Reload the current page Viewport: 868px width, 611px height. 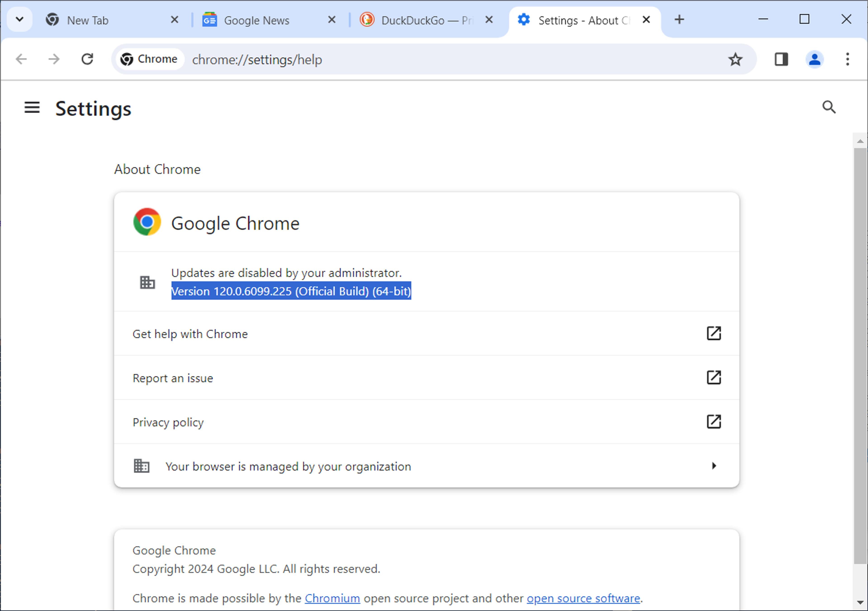point(87,59)
